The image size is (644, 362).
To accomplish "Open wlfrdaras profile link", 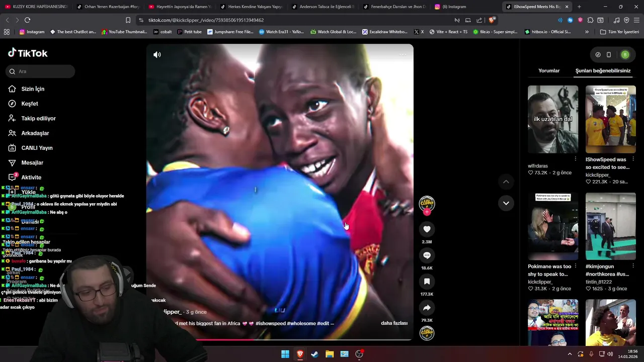I will 538,166.
